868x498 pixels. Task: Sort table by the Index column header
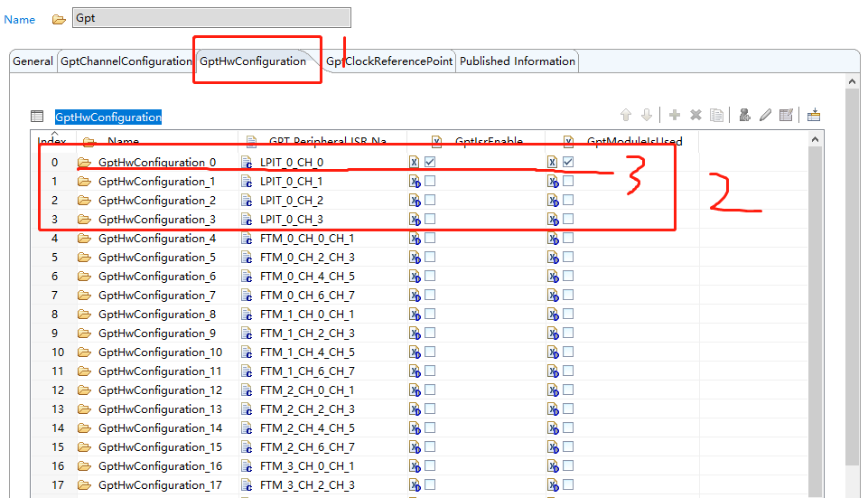(x=51, y=139)
